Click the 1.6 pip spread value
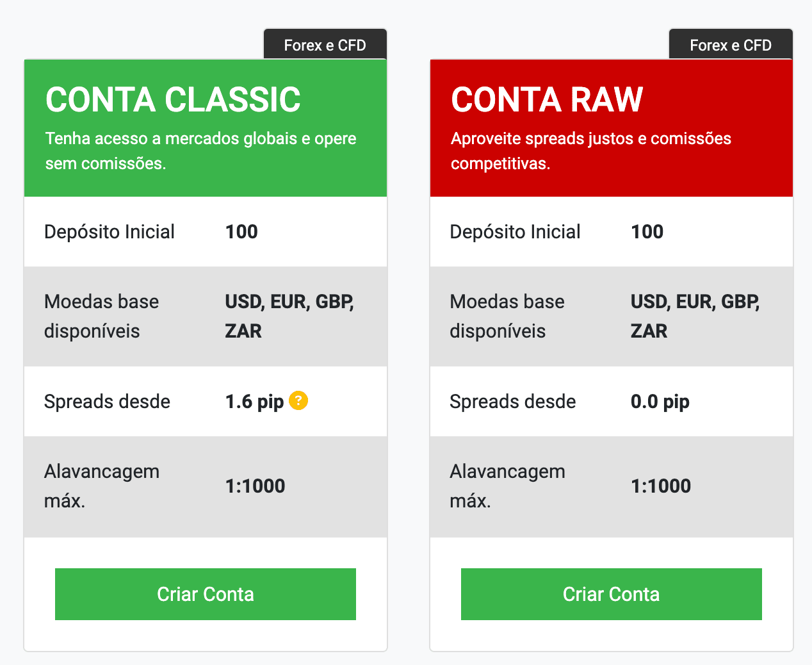Viewport: 812px width, 665px height. coord(254,402)
